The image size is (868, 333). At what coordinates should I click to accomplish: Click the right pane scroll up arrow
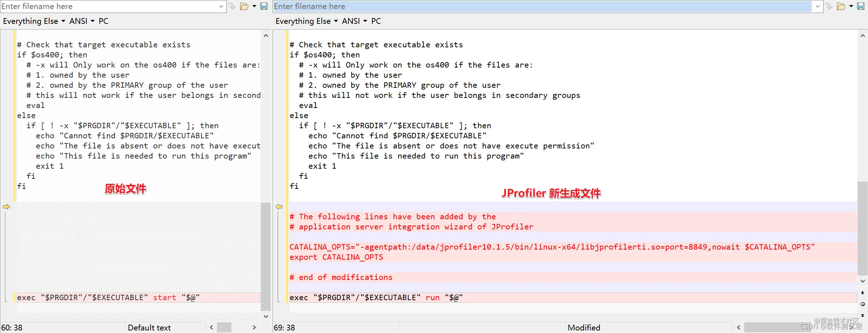863,36
